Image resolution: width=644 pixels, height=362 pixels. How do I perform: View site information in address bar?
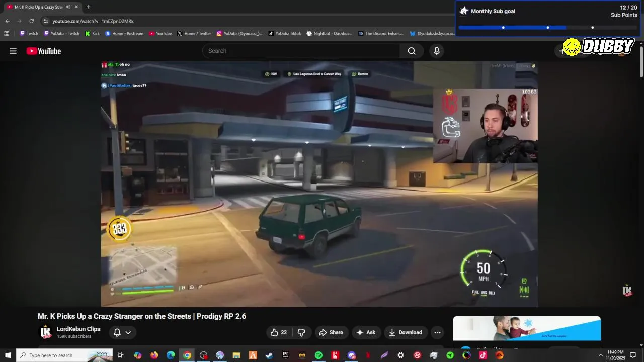[x=46, y=21]
